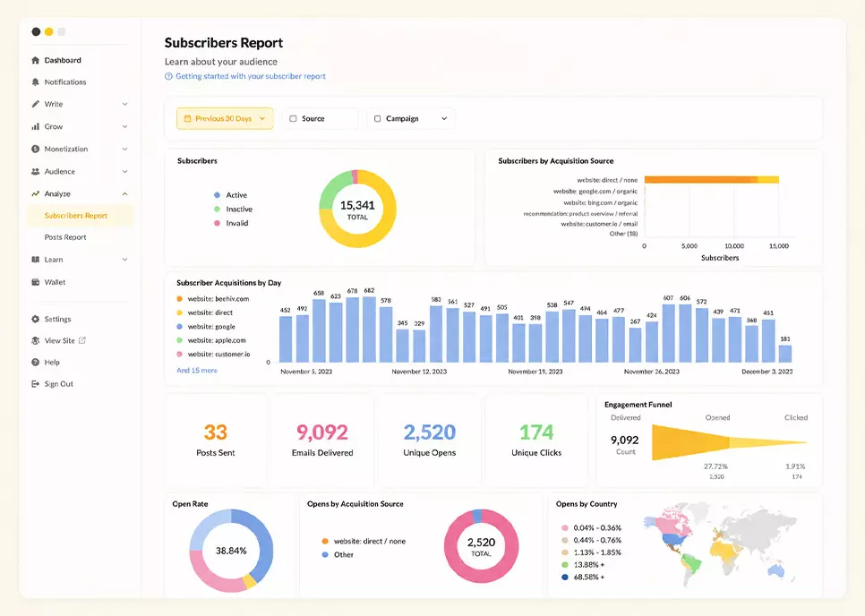Click the 38.84% Open Rate donut
The image size is (865, 616).
[x=231, y=551]
